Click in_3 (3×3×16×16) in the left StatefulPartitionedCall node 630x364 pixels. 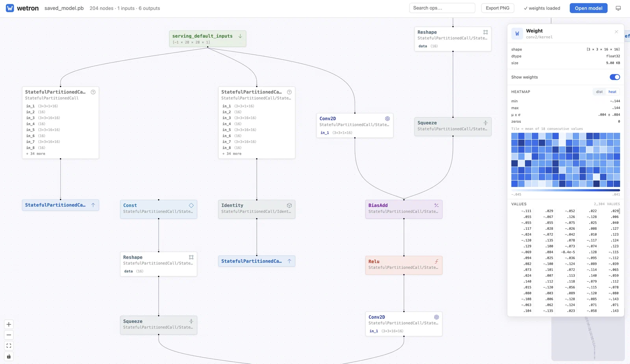pos(43,118)
